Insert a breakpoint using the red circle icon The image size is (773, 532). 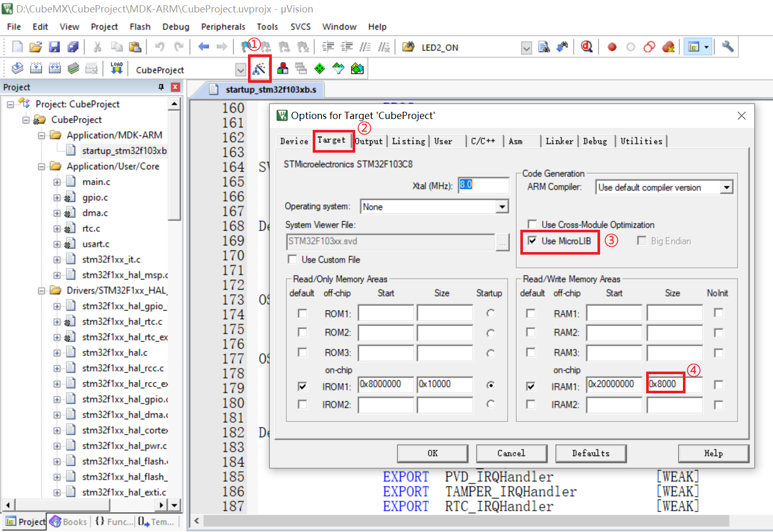pyautogui.click(x=611, y=46)
